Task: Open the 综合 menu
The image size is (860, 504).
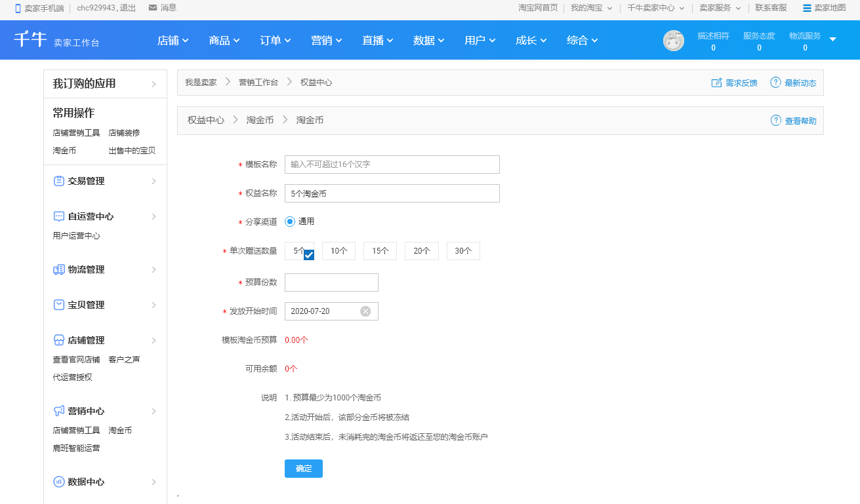Action: point(583,40)
